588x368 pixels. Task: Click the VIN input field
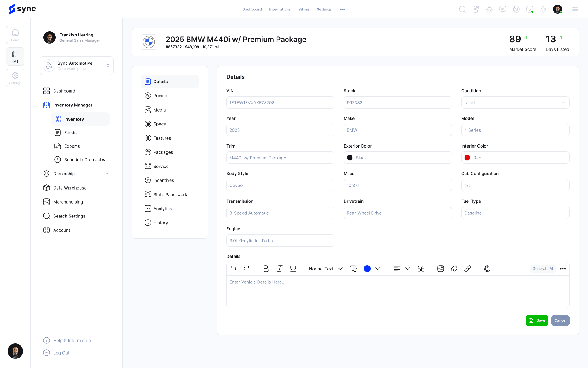click(280, 102)
